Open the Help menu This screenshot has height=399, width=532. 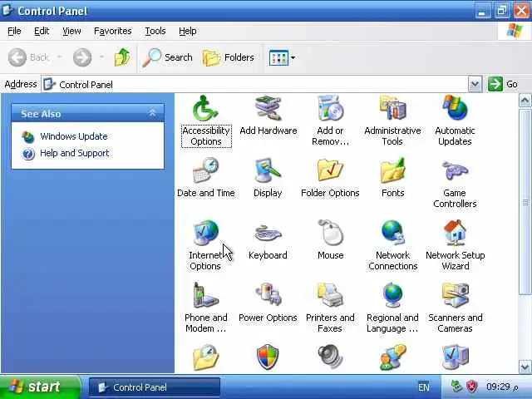187,32
